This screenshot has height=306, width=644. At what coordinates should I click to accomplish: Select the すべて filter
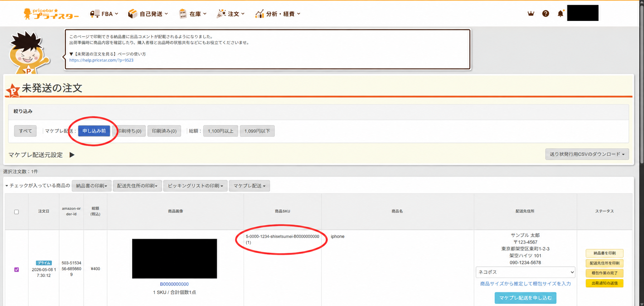click(25, 131)
